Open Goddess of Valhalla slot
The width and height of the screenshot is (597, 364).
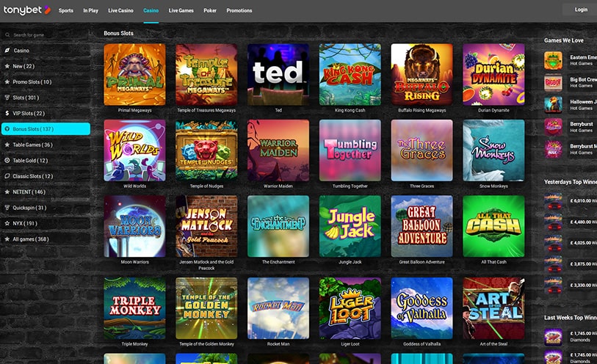[x=421, y=308]
